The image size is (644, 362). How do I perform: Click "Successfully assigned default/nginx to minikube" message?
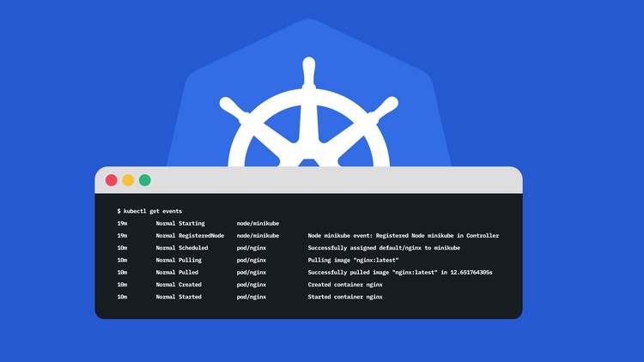tap(384, 248)
